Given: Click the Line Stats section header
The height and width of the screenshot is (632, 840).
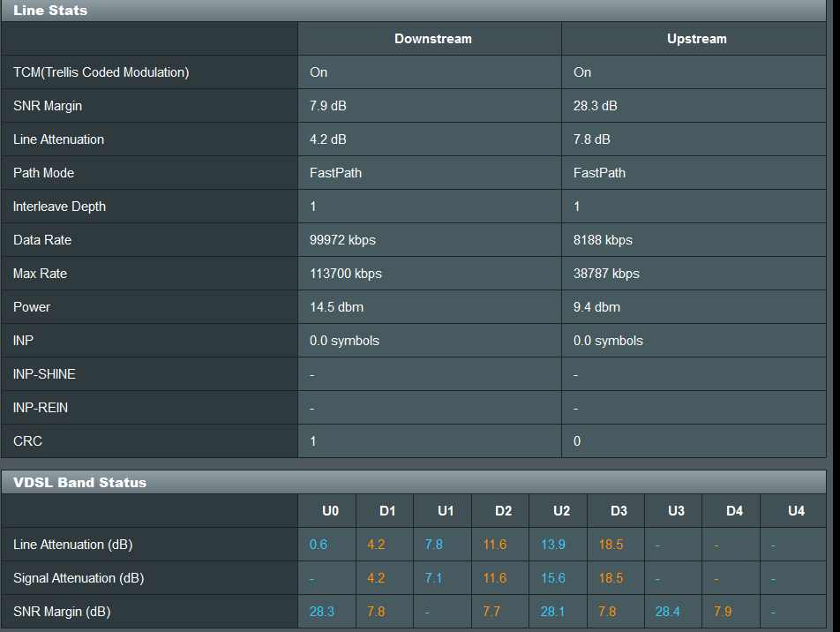Looking at the screenshot, I should pos(49,11).
